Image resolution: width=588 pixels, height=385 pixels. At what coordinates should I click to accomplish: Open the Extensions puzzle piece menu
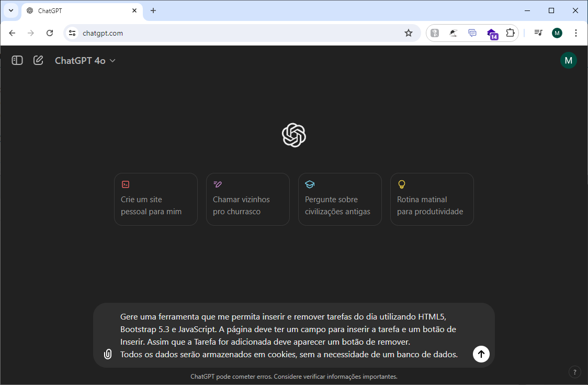click(510, 33)
